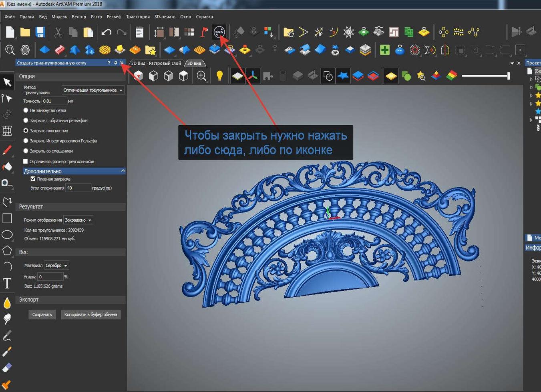Click the triangle mesh creator icon
This screenshot has width=541, height=392.
tap(219, 32)
